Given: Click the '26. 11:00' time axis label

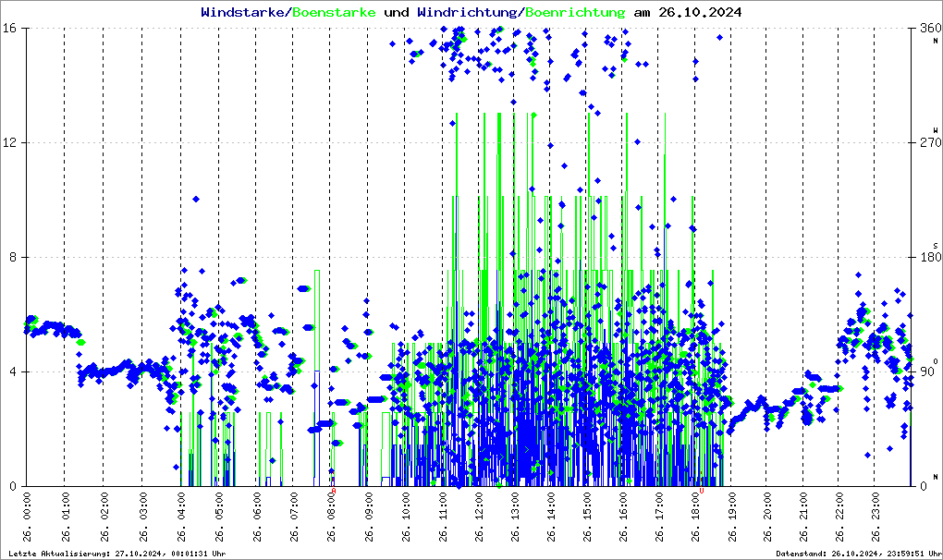Looking at the screenshot, I should (x=443, y=517).
